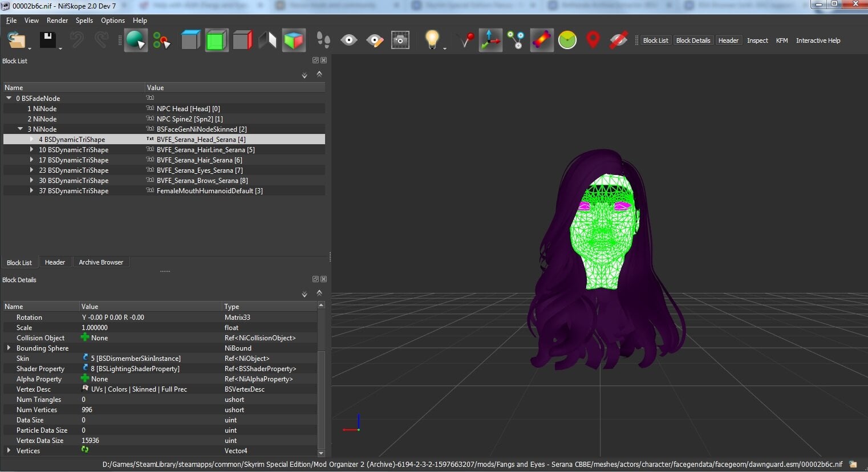
Task: Click the Scale value 1.000000
Action: click(95, 327)
